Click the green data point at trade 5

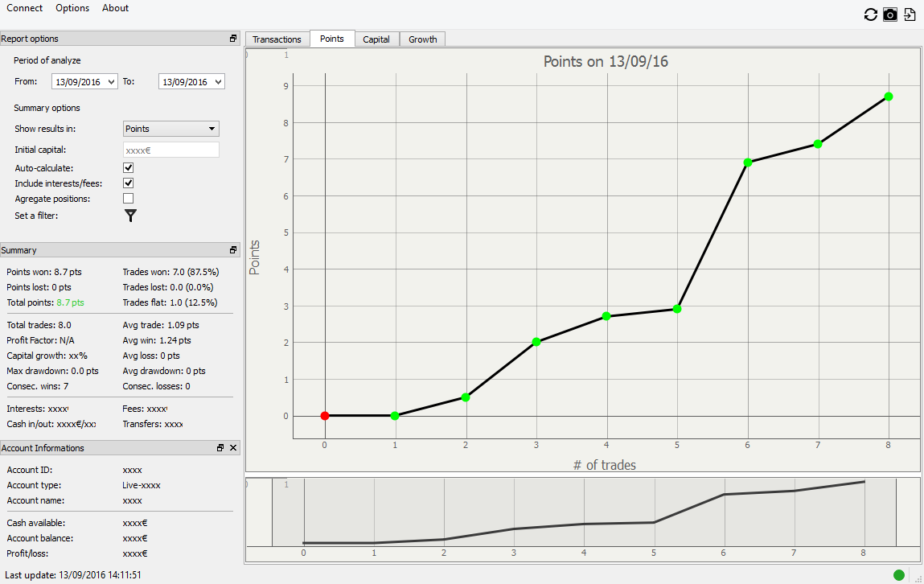coord(677,309)
